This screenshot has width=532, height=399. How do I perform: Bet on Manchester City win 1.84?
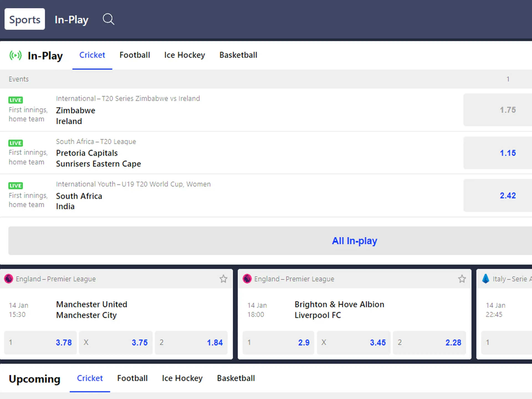(x=191, y=342)
